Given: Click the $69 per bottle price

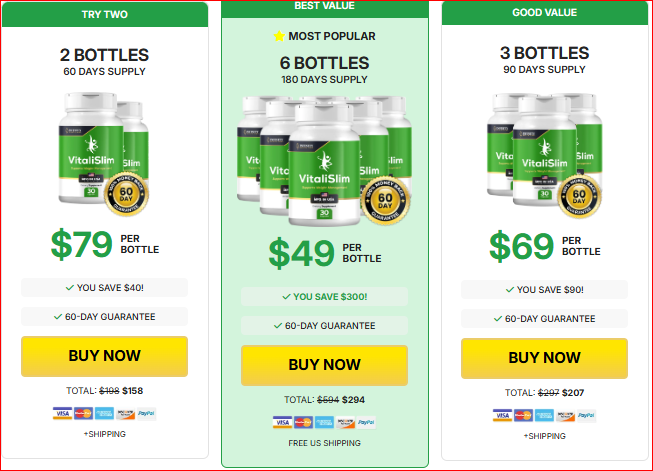Looking at the screenshot, I should pos(545,246).
